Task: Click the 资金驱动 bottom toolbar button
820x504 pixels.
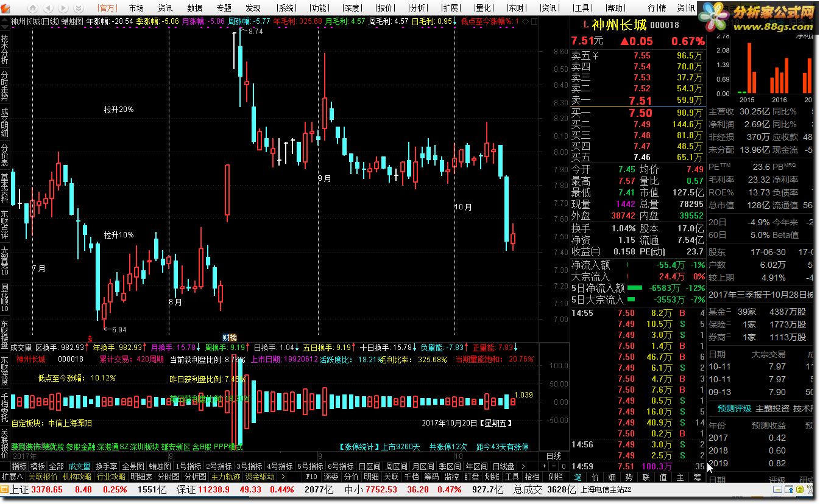Action: [x=260, y=477]
